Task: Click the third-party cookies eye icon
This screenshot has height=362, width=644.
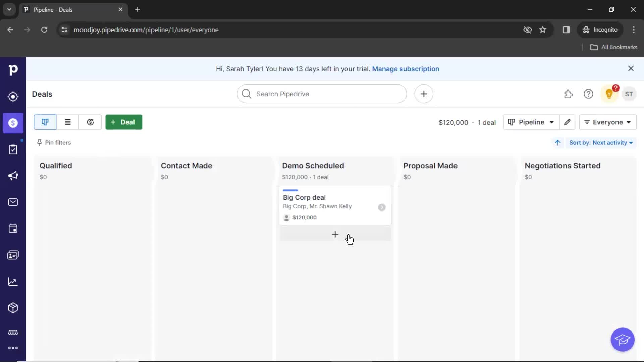Action: click(527, 30)
